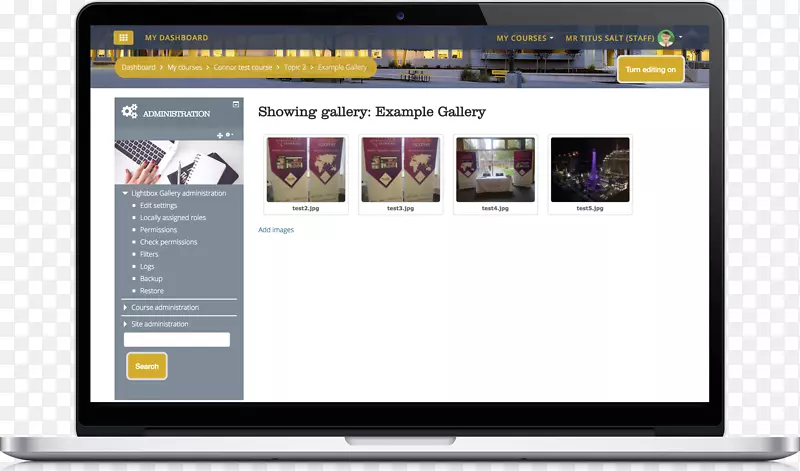Open Check permissions
The image size is (800, 471).
click(168, 242)
